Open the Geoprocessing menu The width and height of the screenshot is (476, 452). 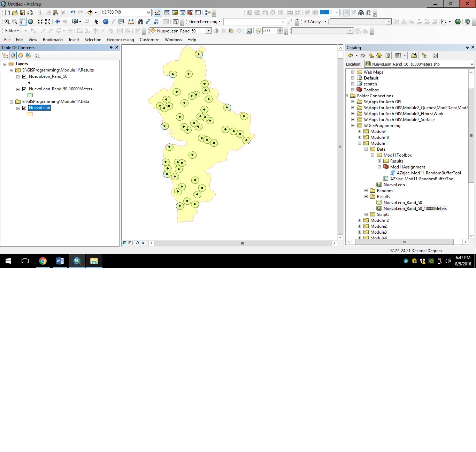coord(120,40)
